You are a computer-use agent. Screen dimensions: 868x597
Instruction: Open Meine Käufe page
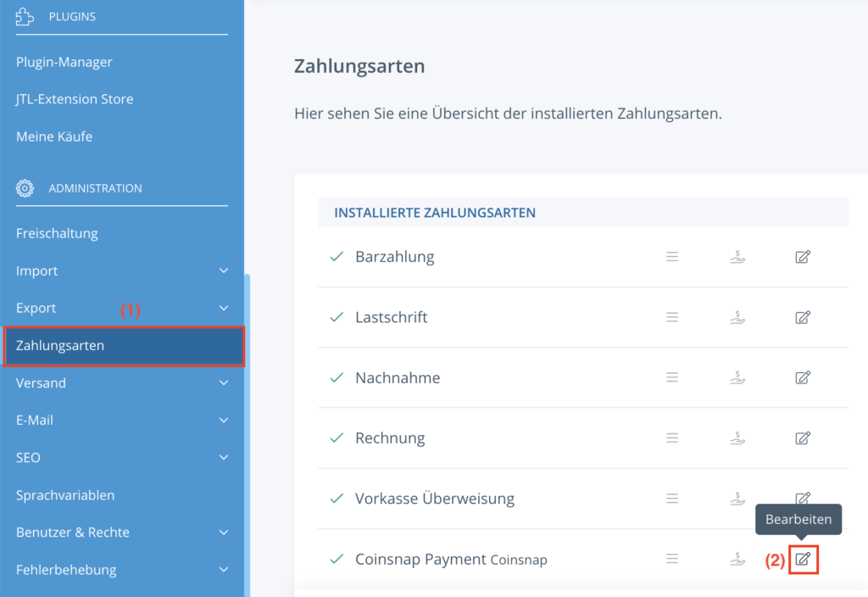tap(54, 137)
